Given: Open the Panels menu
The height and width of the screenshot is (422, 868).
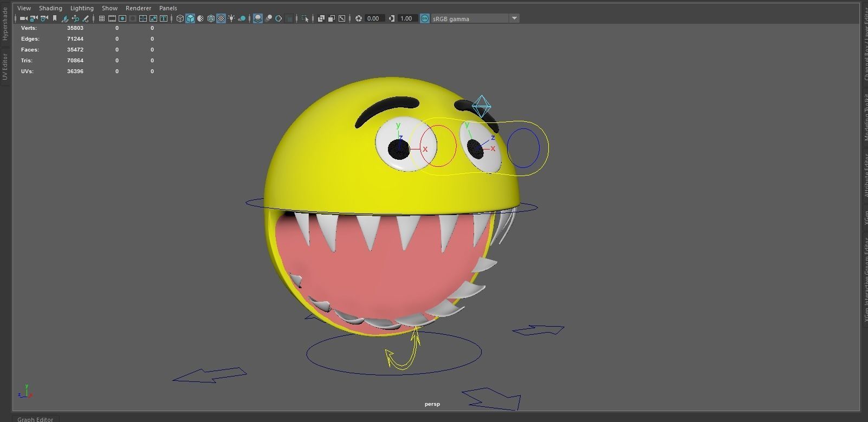Looking at the screenshot, I should coord(168,8).
